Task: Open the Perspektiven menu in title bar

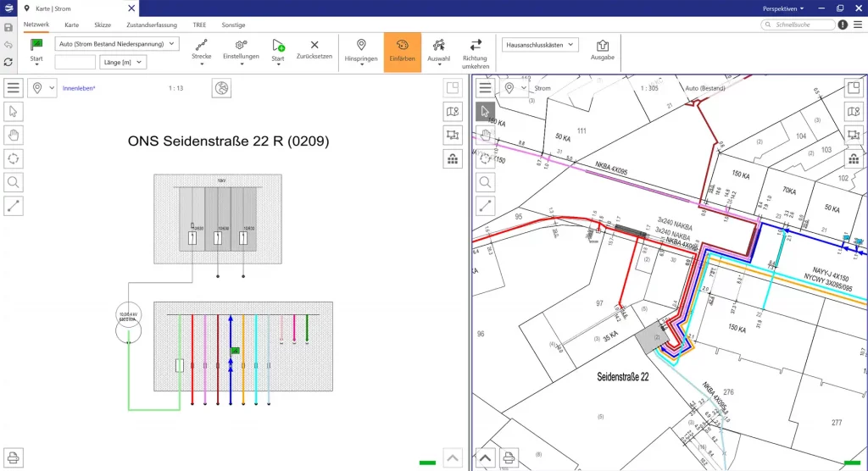Action: click(x=782, y=8)
